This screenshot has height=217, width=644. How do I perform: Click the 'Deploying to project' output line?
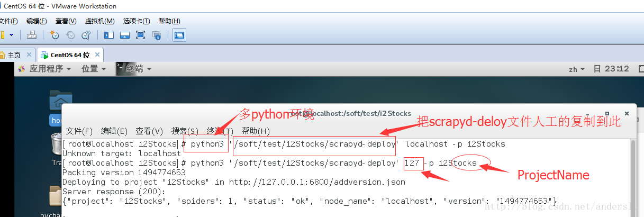tap(234, 182)
